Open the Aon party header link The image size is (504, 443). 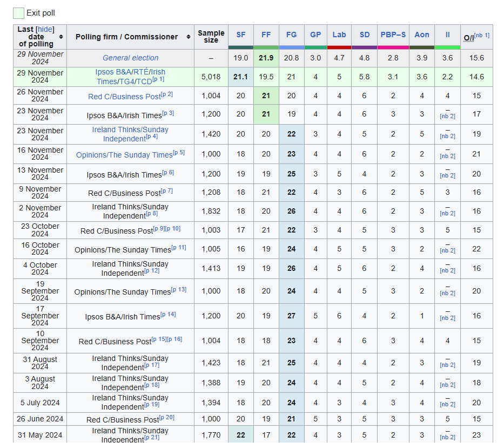(422, 35)
